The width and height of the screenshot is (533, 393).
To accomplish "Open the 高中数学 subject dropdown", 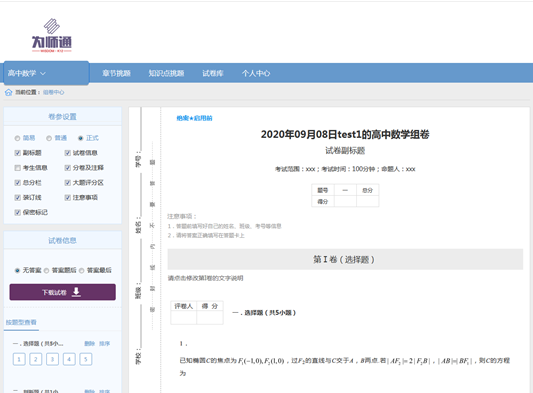I will (x=46, y=73).
